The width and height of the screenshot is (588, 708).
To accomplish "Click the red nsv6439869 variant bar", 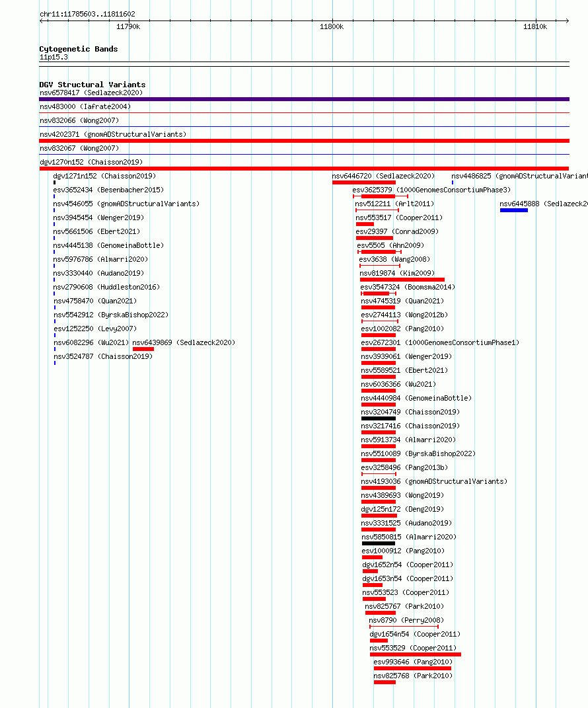I will [143, 349].
